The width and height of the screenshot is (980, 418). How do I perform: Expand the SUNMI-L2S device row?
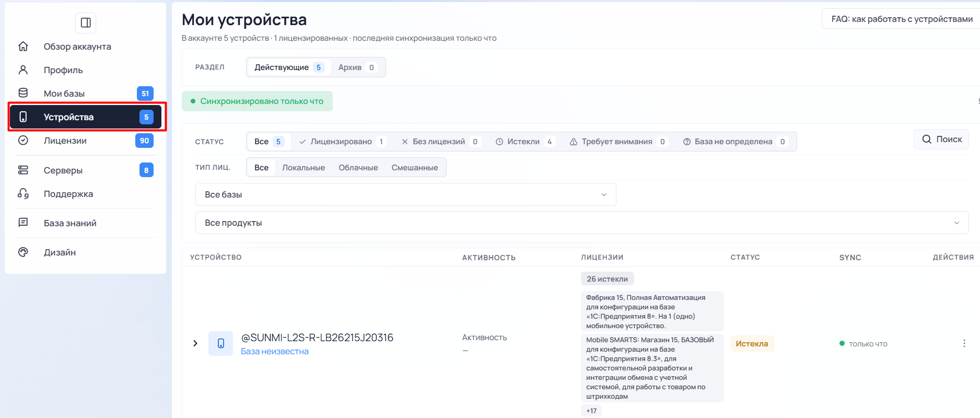[x=195, y=343]
